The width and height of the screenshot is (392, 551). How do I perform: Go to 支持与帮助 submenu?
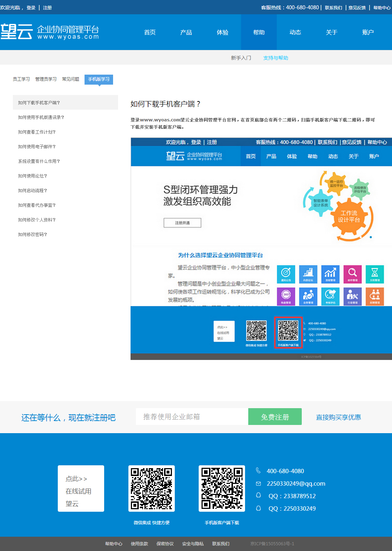point(276,58)
